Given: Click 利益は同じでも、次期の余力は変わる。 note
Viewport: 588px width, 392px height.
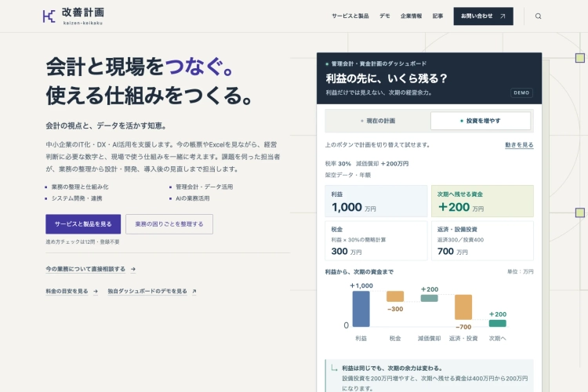Looking at the screenshot, I should click(x=392, y=368).
